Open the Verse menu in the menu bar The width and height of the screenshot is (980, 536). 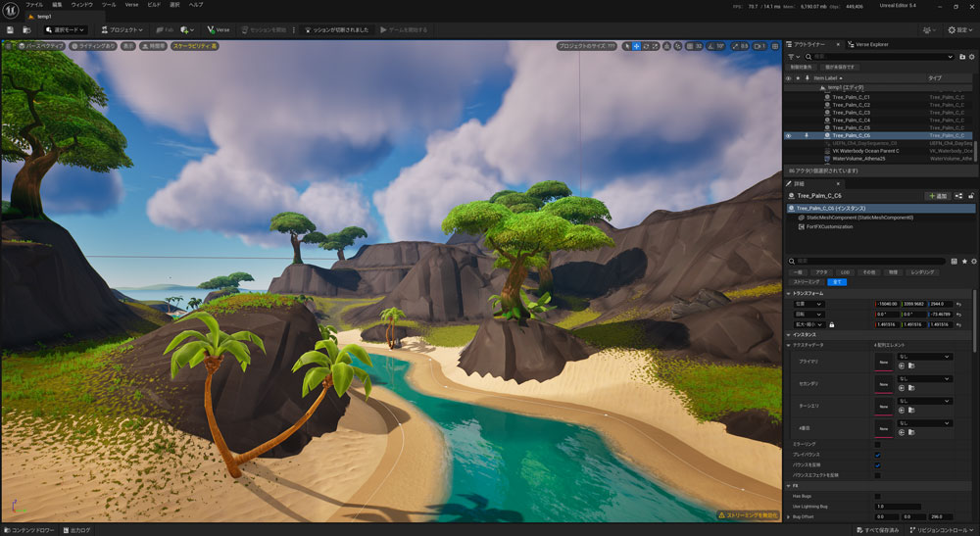point(132,4)
